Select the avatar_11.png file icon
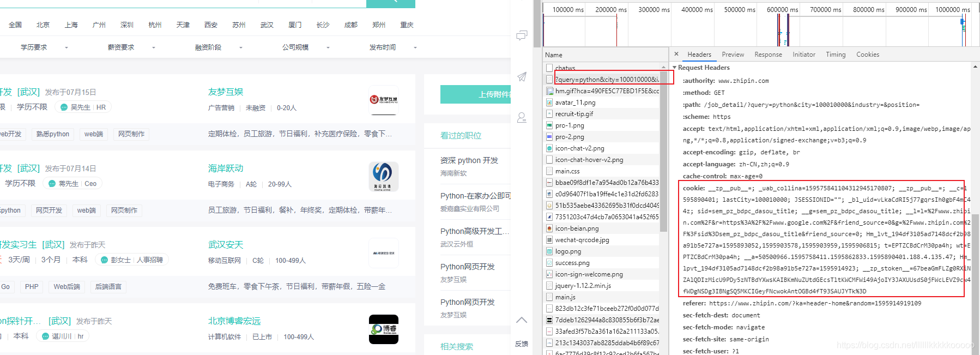980x355 pixels. point(549,103)
